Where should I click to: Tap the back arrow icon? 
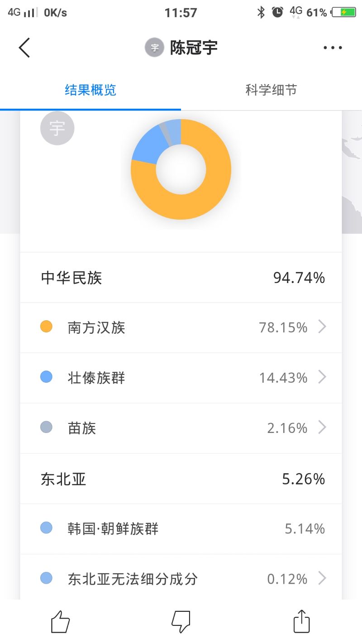24,48
